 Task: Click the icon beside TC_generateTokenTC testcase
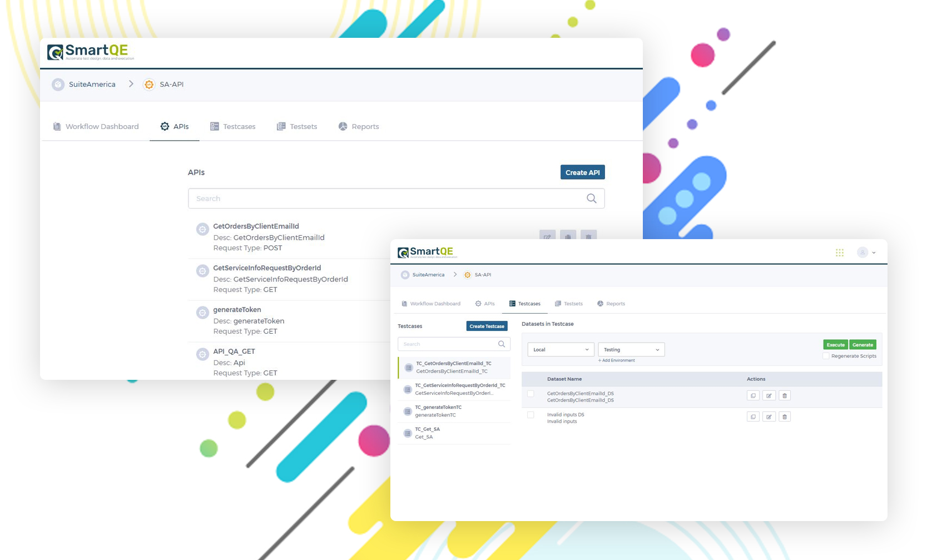tap(408, 412)
